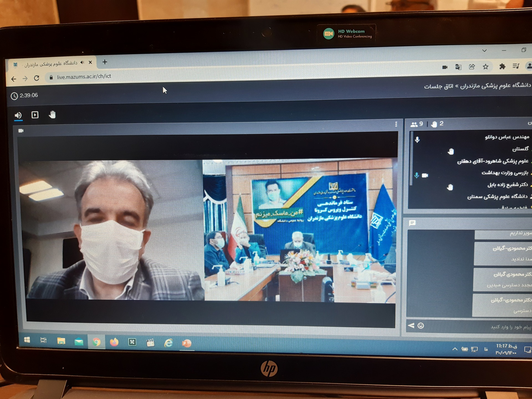The height and width of the screenshot is (399, 532).
Task: Click the play media icon in meeting toolbar
Action: 35,115
